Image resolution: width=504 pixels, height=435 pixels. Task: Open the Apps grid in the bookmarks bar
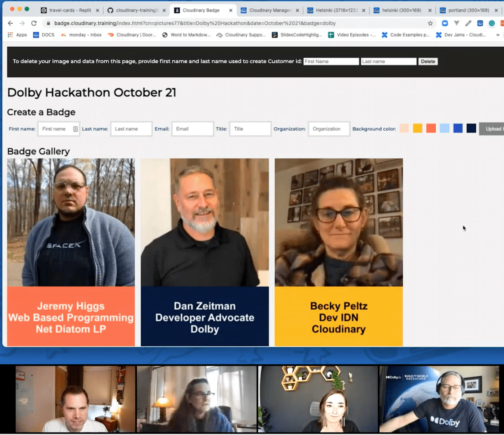tap(17, 35)
